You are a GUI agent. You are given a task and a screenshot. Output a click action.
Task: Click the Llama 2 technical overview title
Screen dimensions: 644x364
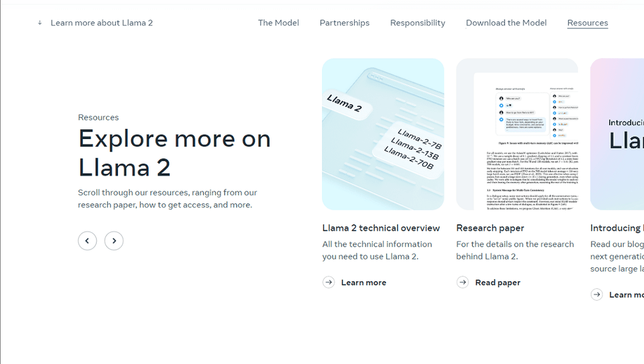tap(381, 228)
